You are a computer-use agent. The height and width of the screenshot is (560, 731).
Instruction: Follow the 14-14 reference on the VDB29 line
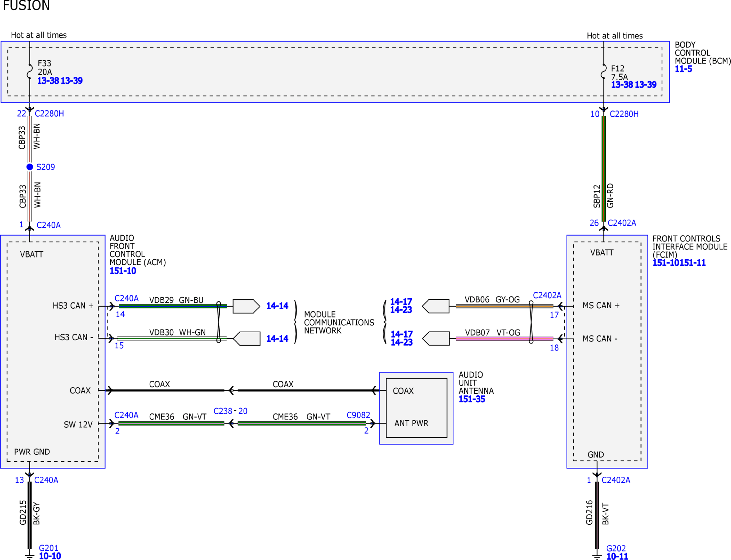pos(277,306)
